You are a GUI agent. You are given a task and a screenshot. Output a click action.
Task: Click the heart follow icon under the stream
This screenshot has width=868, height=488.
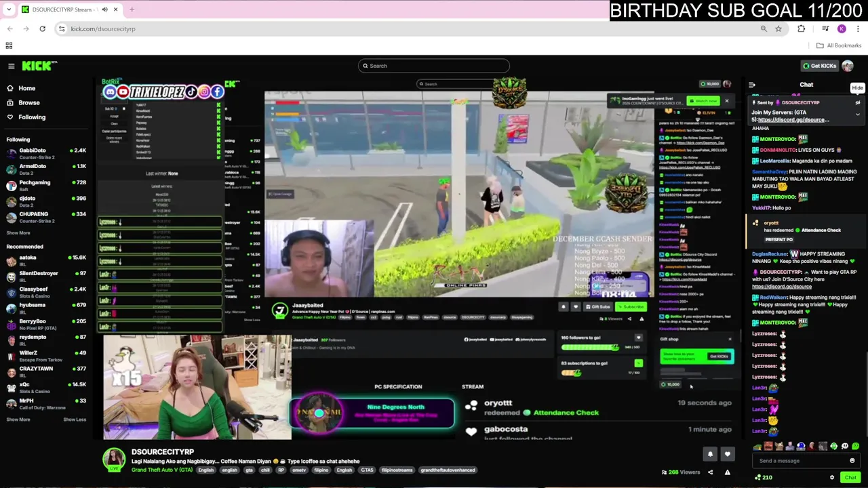click(x=727, y=454)
